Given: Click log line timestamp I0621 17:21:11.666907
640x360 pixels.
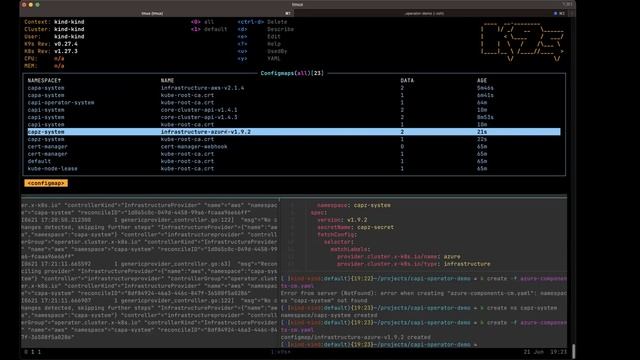Looking at the screenshot, I should 56,301.
